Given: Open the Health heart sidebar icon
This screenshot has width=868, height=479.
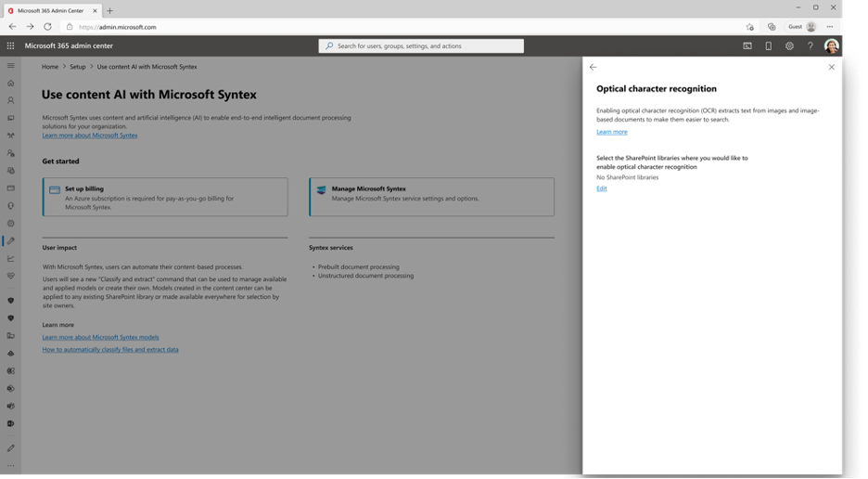Looking at the screenshot, I should [x=10, y=276].
